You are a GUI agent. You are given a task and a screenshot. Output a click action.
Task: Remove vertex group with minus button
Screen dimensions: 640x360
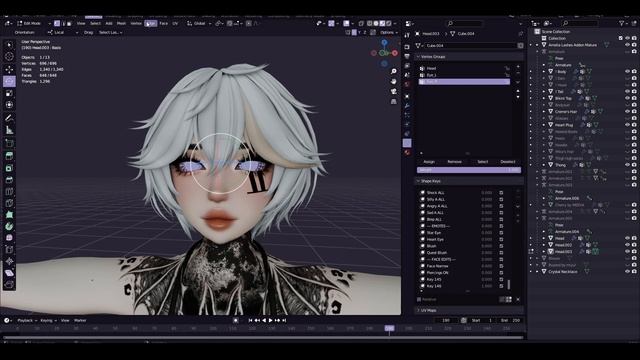518,73
